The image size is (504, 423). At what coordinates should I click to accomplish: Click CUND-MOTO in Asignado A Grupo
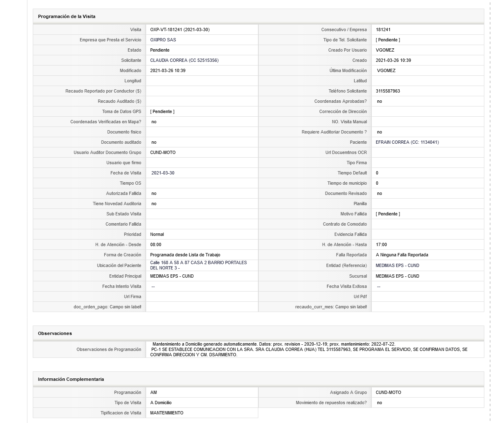pos(389,392)
